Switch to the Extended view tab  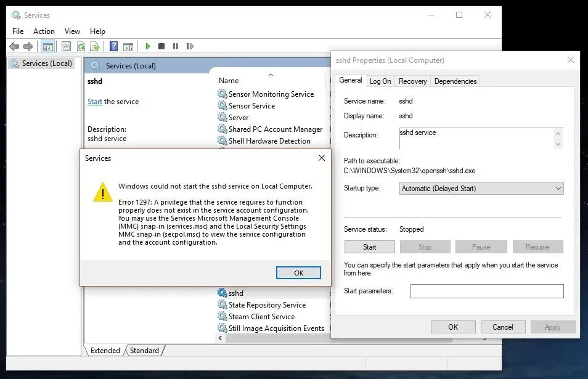(x=105, y=351)
